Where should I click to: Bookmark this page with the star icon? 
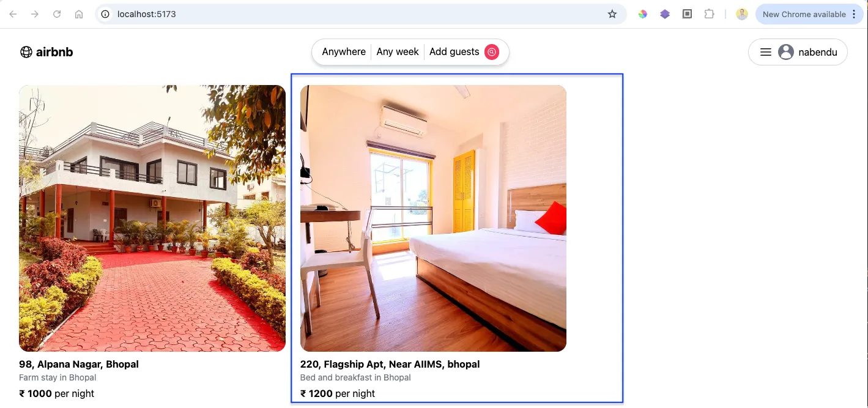(612, 14)
